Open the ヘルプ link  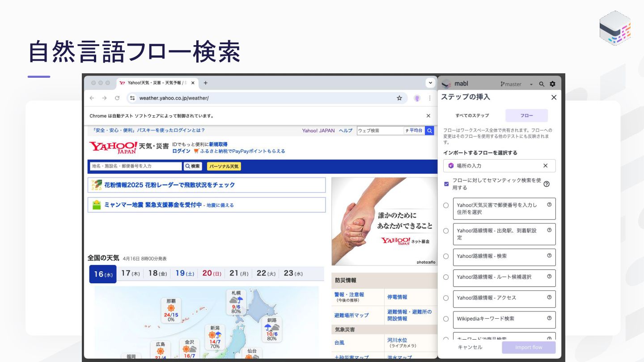point(345,130)
